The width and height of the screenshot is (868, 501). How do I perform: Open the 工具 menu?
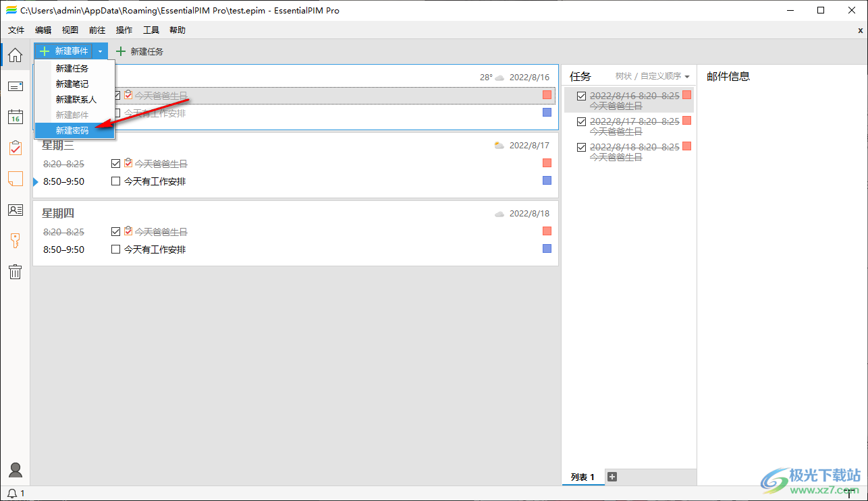151,30
